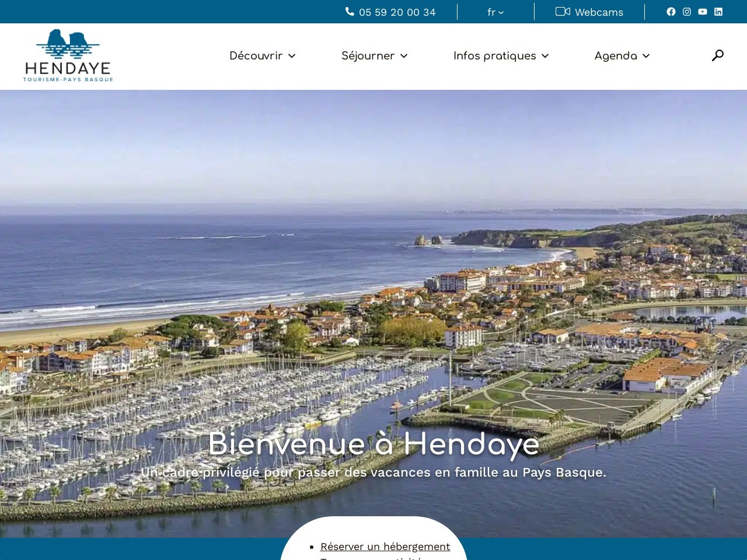Image resolution: width=747 pixels, height=560 pixels.
Task: Expand the Infos pratiques chevron
Action: click(545, 56)
